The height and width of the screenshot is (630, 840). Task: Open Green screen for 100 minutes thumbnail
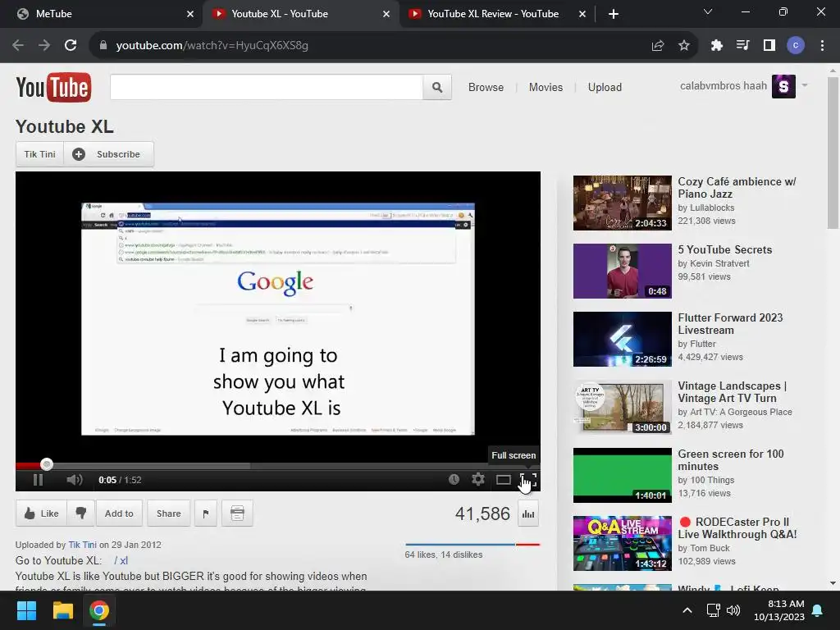click(x=622, y=475)
